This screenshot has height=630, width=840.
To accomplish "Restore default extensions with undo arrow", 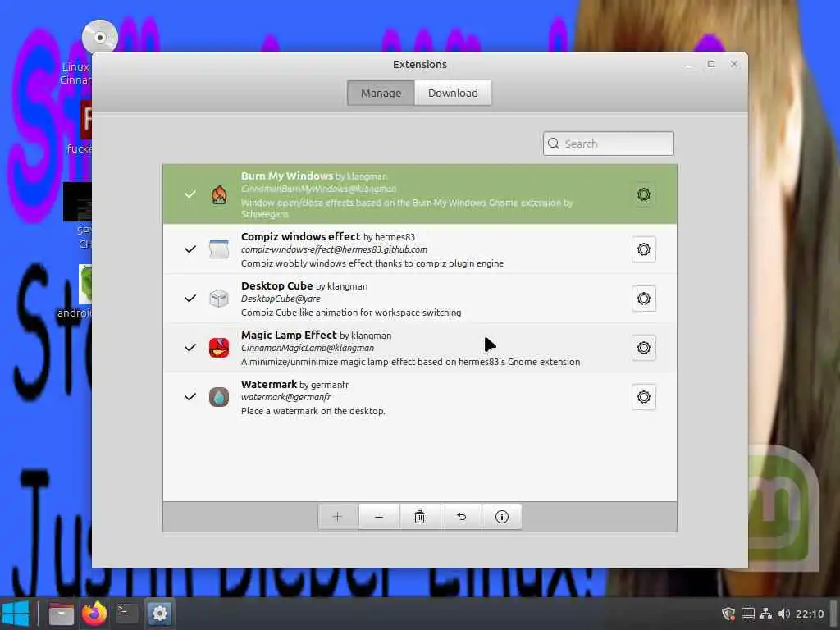I will (x=461, y=517).
